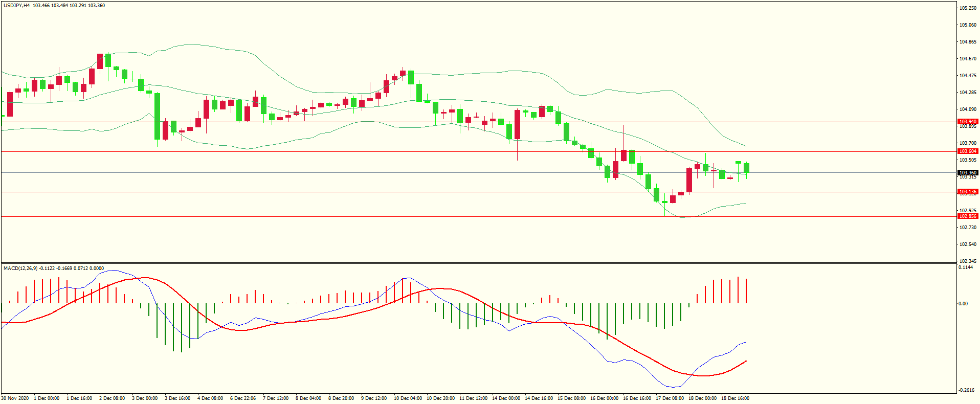Viewport: 980px width, 404px height.
Task: Click the 102.540 price scale label
Action: tap(968, 244)
